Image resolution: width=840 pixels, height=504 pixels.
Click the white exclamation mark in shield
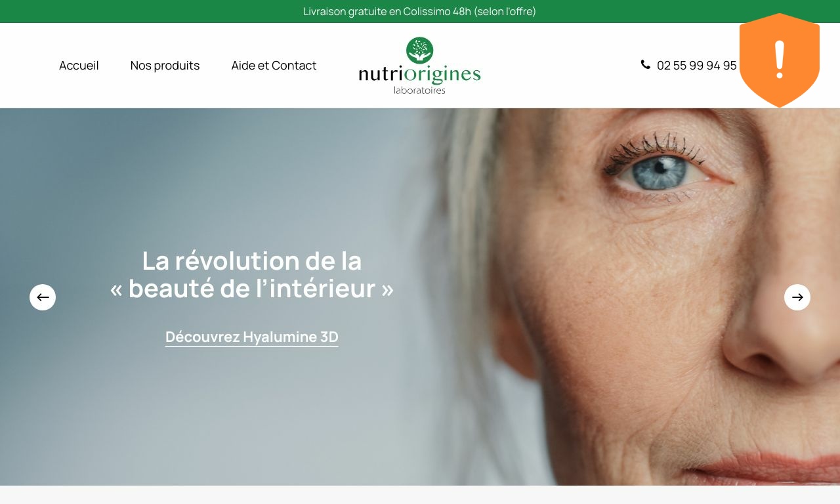[x=780, y=60]
